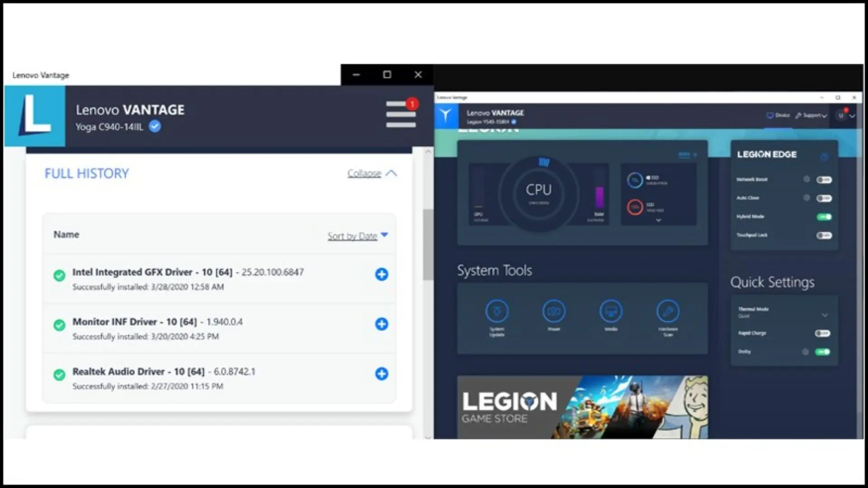Open the Media system tool
The height and width of the screenshot is (488, 868).
pyautogui.click(x=611, y=311)
